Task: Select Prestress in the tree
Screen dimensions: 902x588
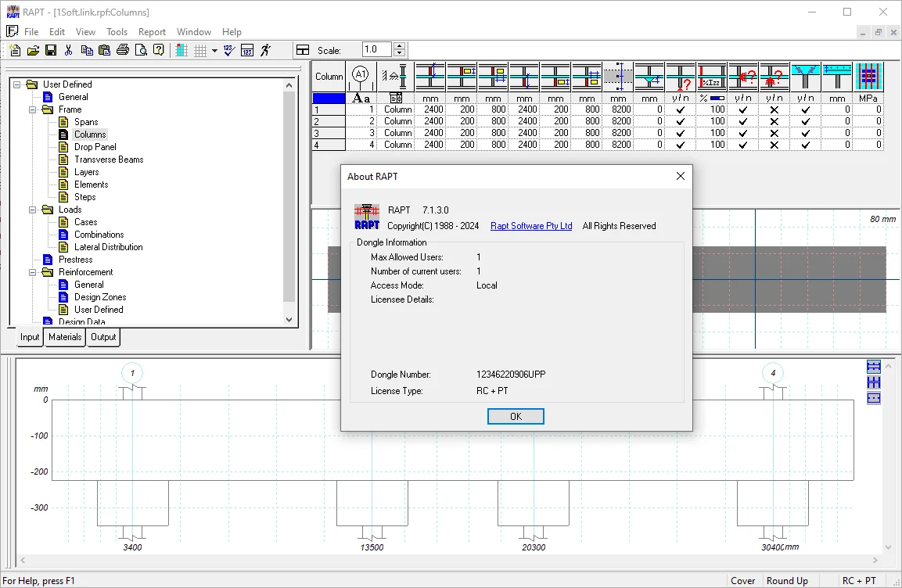Action: pyautogui.click(x=75, y=260)
